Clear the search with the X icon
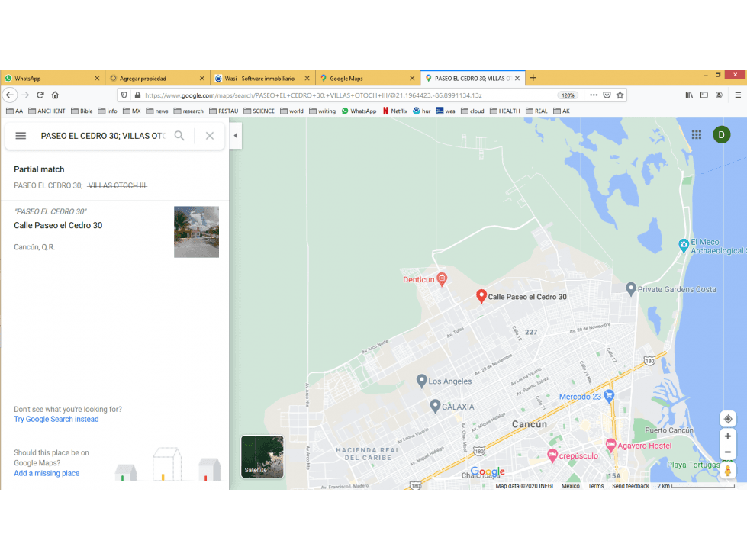Viewport: 747px width, 560px height. pyautogui.click(x=210, y=136)
